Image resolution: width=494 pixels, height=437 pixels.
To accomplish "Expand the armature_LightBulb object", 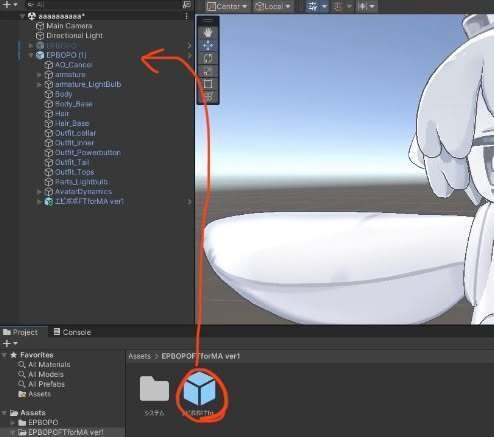I will pyautogui.click(x=39, y=84).
